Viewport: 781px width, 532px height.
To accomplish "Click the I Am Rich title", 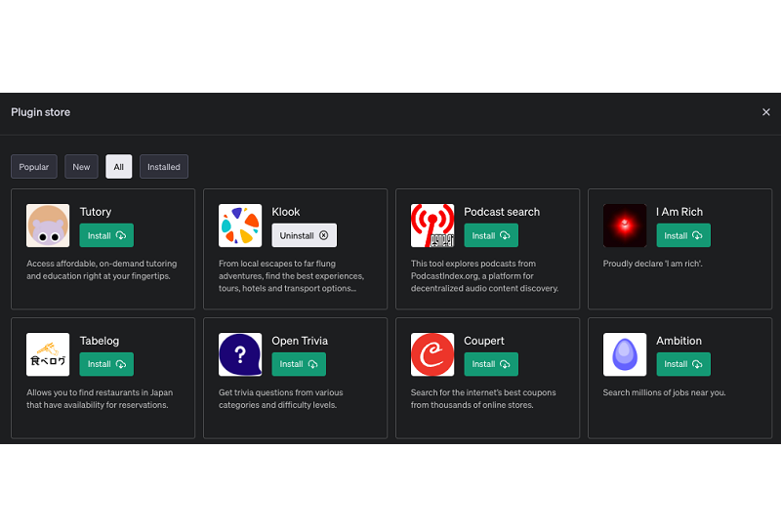I will [679, 212].
